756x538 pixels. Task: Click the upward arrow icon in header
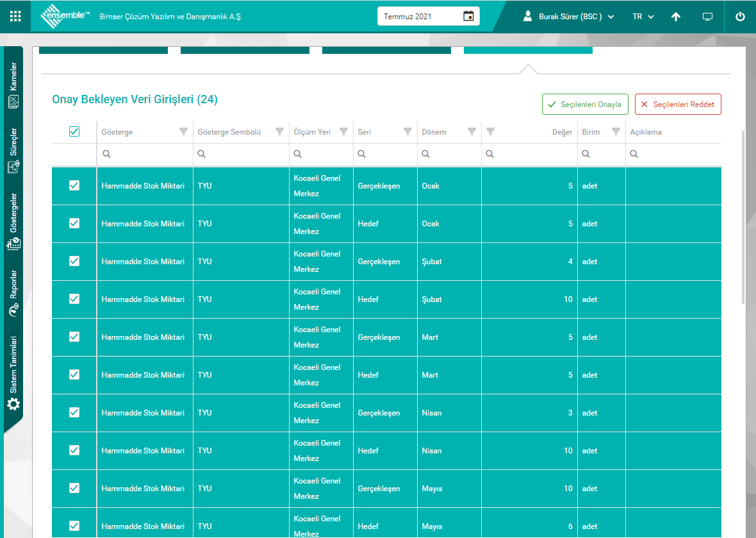pos(676,17)
